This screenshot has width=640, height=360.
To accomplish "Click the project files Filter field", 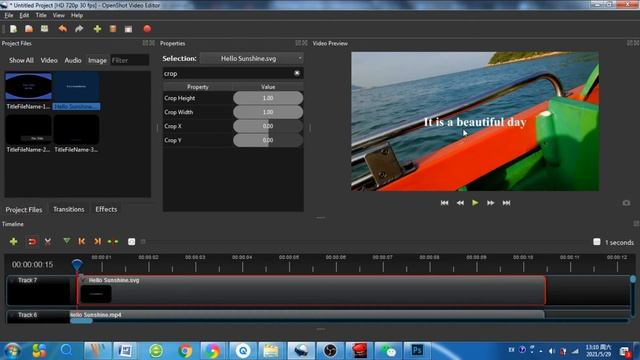I will (x=129, y=60).
